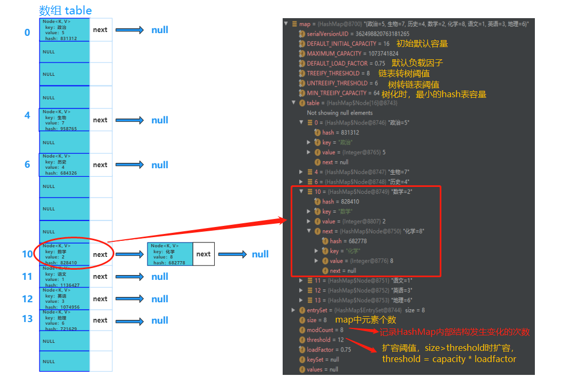568x392 pixels.
Task: Click array element icon for entry 11
Action: click(310, 280)
